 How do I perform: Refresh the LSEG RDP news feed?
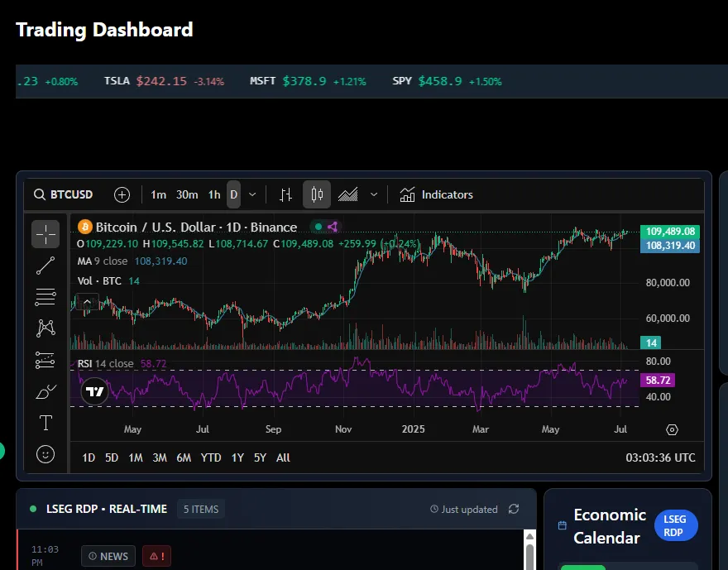(514, 509)
